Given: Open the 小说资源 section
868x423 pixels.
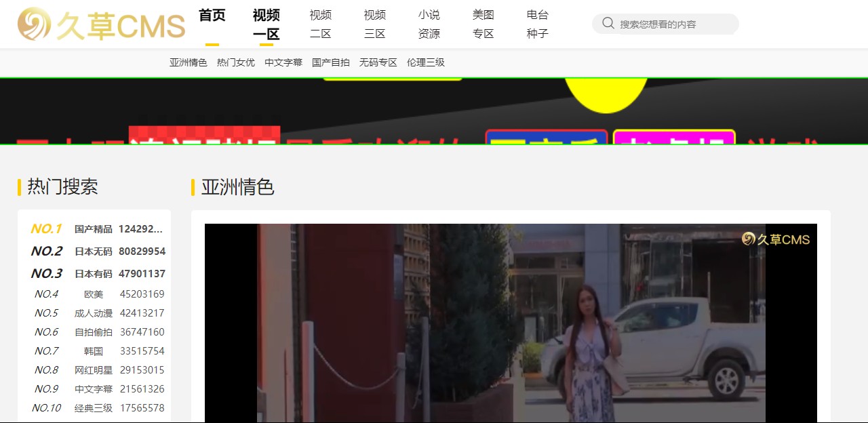Looking at the screenshot, I should click(x=429, y=23).
